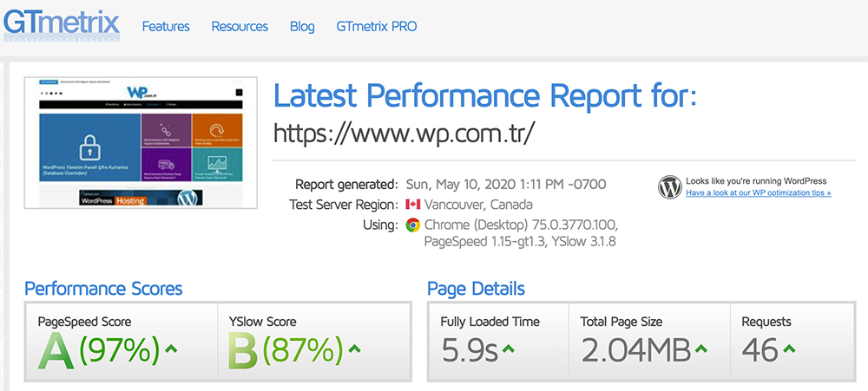The image size is (868, 391).
Task: Click the PageSpeed Score up arrow
Action: click(x=172, y=349)
